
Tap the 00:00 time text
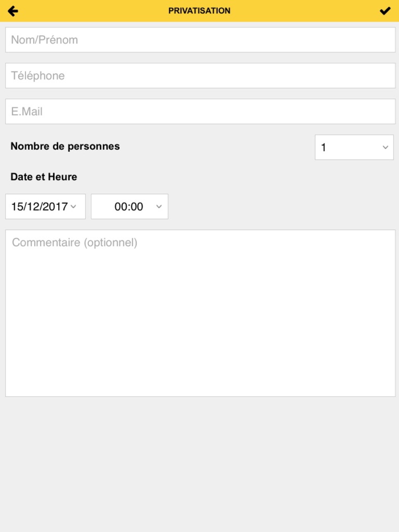click(128, 207)
